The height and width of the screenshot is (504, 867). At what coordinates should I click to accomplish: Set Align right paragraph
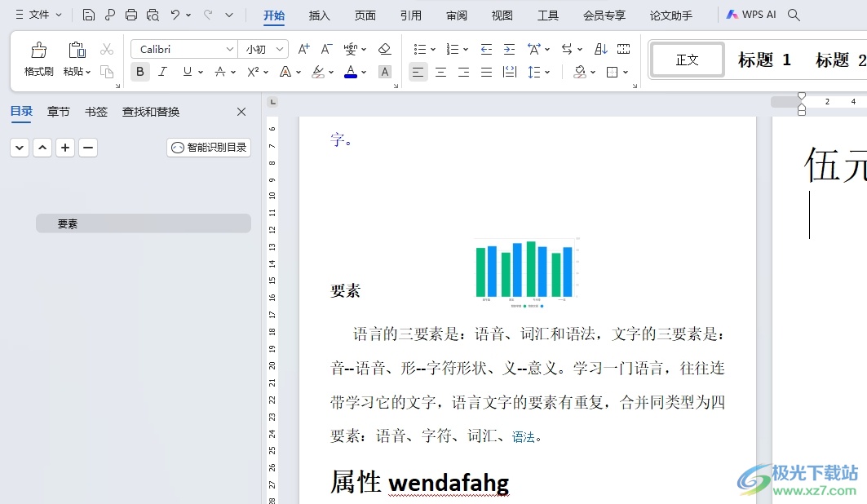[463, 72]
